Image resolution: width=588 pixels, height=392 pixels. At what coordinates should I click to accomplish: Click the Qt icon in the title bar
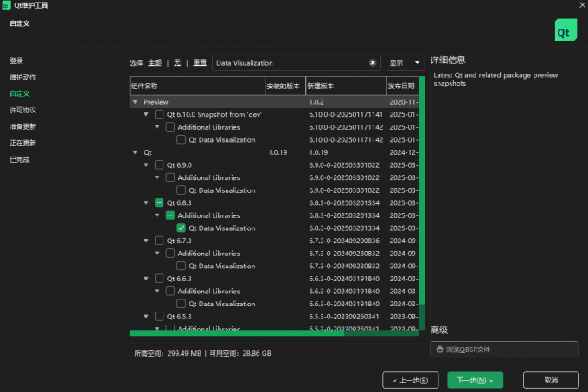click(x=8, y=5)
